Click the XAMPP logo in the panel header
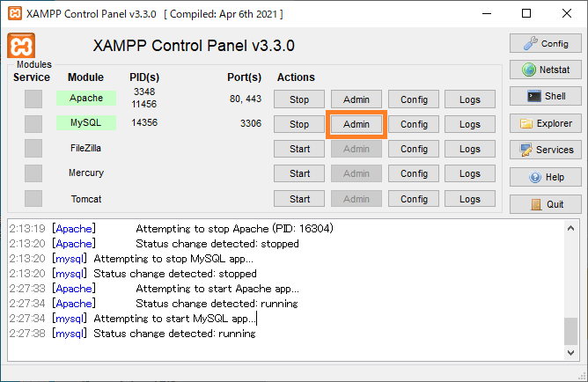 coord(21,46)
